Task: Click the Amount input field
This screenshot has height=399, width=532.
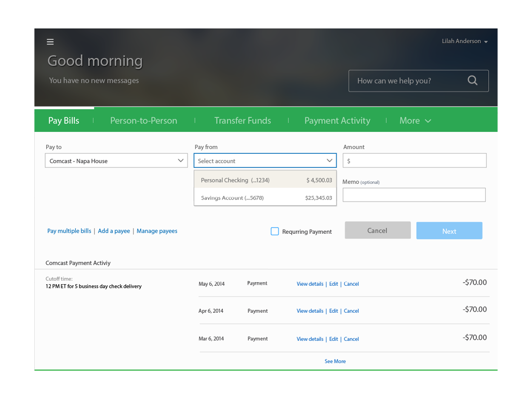Action: pos(415,161)
